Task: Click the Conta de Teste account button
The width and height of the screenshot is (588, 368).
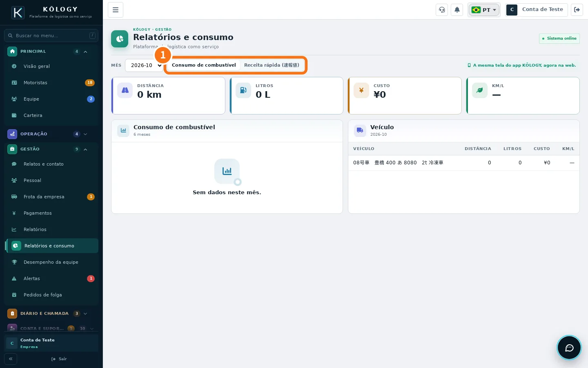Action: tap(536, 10)
